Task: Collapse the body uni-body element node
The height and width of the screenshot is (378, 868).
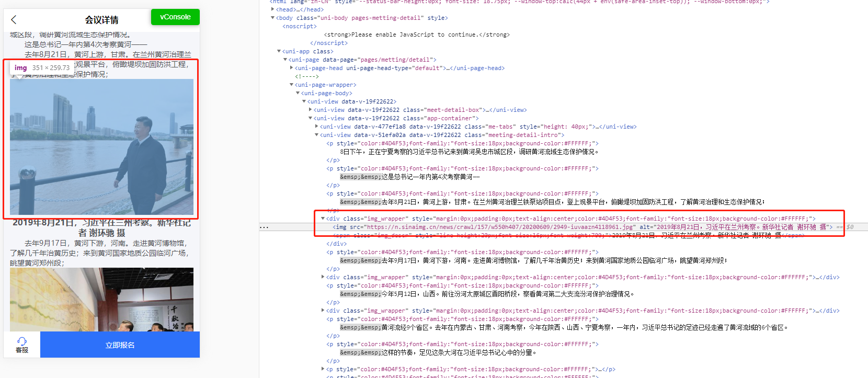Action: pos(272,18)
